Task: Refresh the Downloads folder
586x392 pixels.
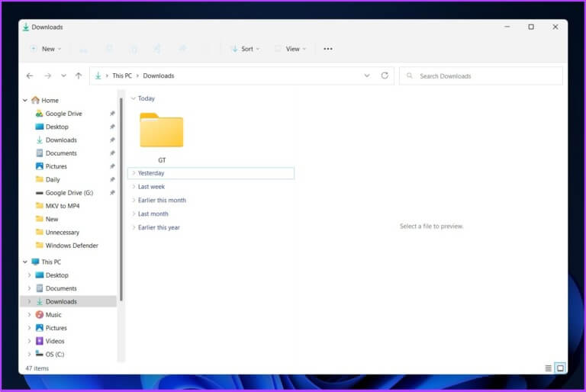Action: tap(385, 76)
